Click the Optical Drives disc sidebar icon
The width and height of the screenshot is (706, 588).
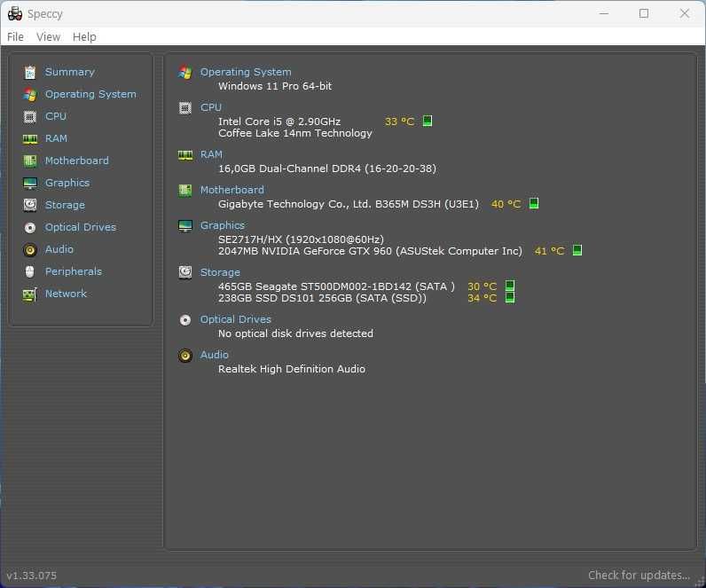tap(30, 228)
